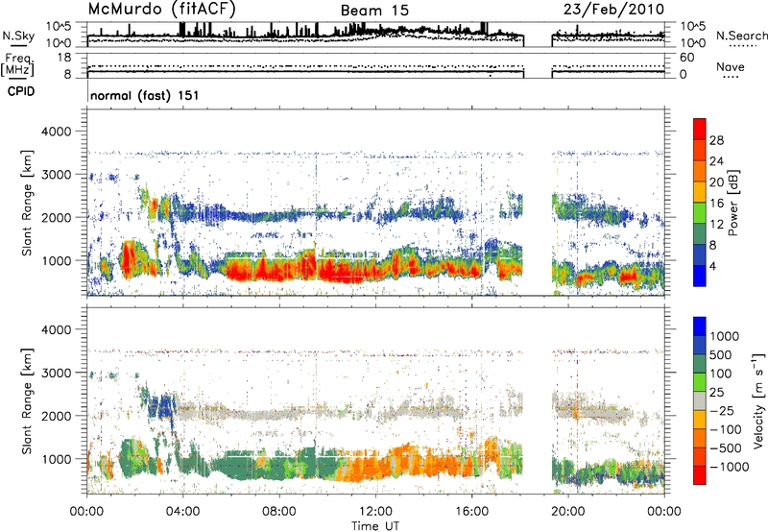Click the noise panel '10^5' left tick

[59, 26]
